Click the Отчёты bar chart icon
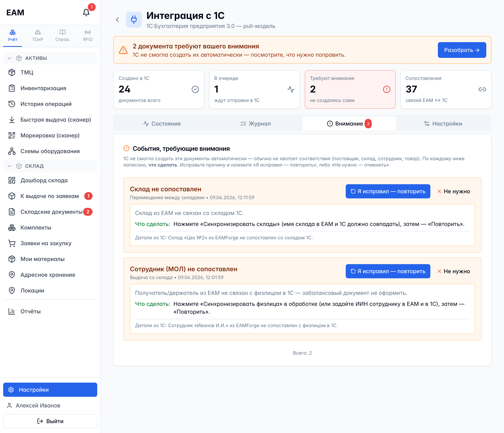Screen dimensions: 504x433 pyautogui.click(x=12, y=311)
